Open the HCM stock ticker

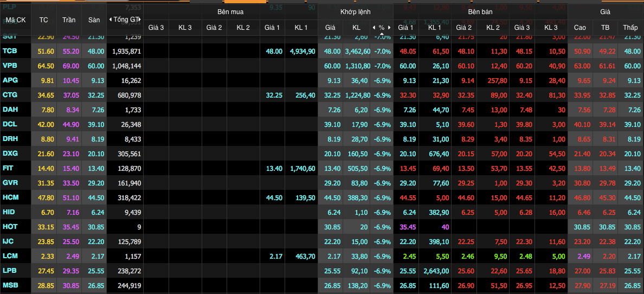(x=10, y=197)
